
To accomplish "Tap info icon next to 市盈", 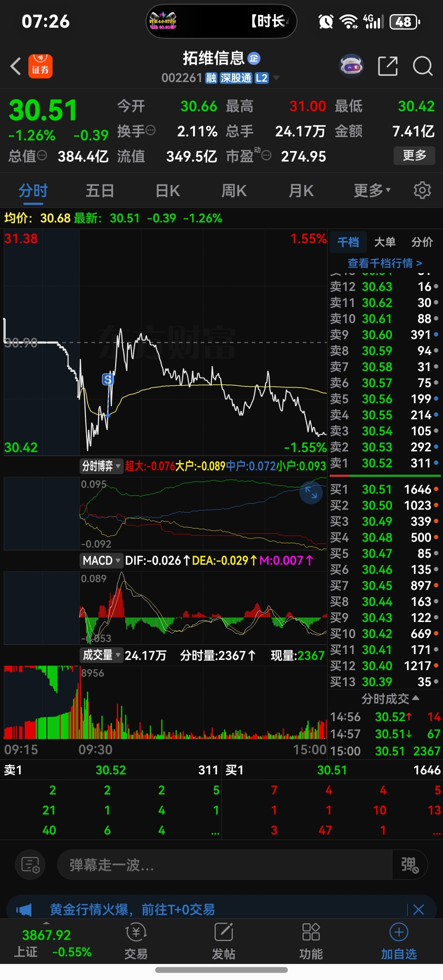I will click(x=267, y=155).
